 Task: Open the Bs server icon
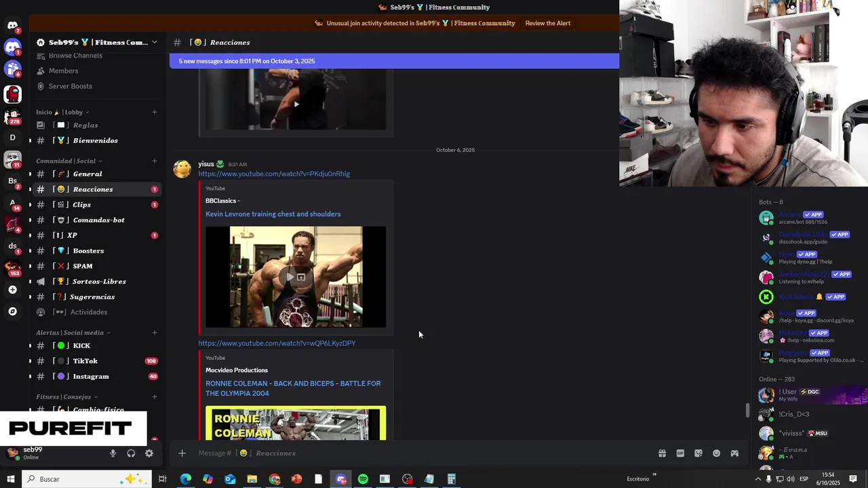tap(12, 181)
